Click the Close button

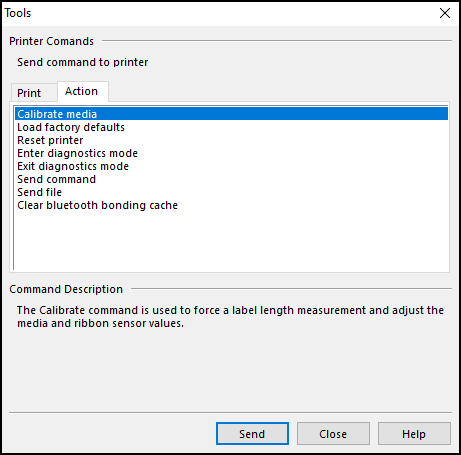[333, 434]
